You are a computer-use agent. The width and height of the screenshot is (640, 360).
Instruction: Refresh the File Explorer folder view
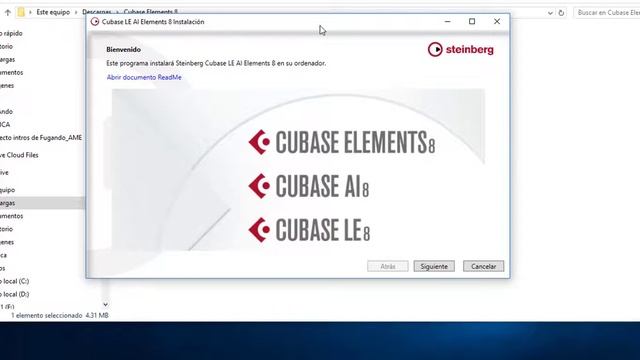pos(561,13)
